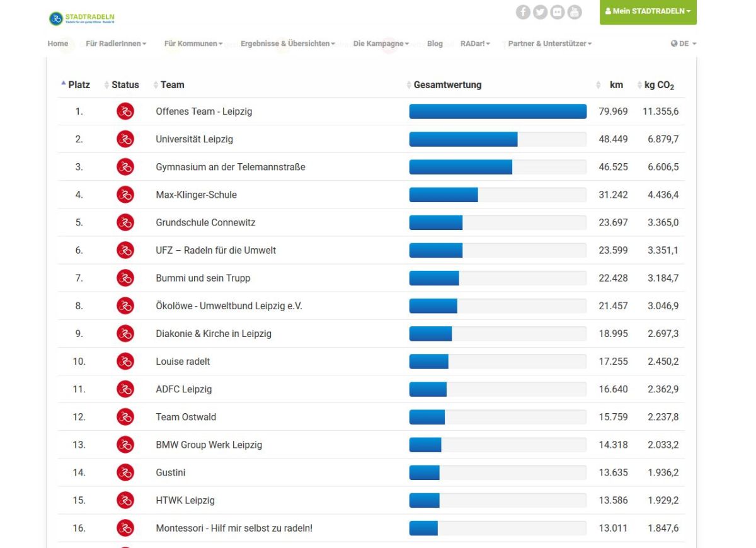Open the Blog menu item
The height and width of the screenshot is (548, 756).
435,44
